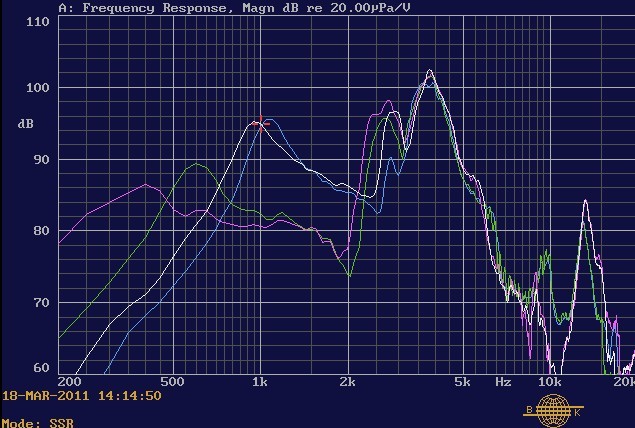Click the Frequency Response title text

(234, 8)
